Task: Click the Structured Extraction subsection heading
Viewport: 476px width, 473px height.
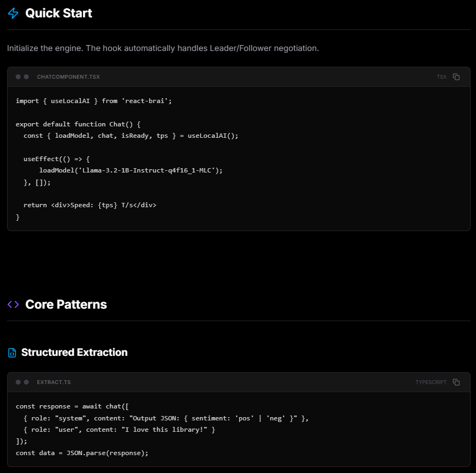Action: click(74, 352)
